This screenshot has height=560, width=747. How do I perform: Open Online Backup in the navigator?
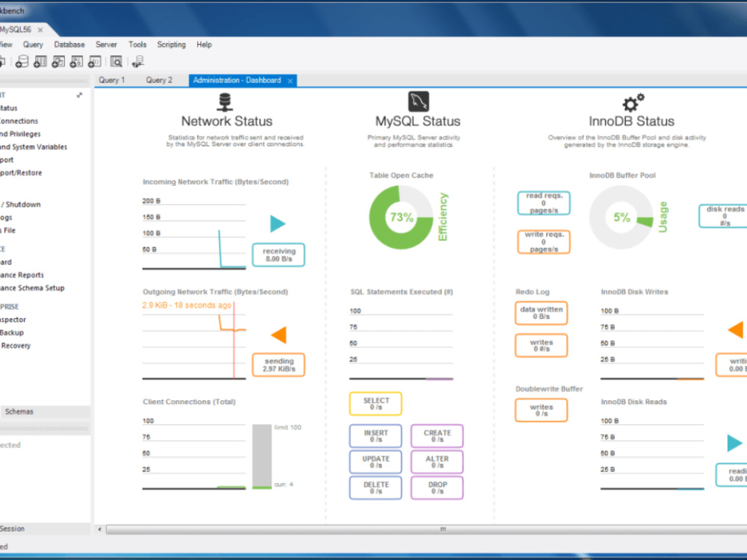click(x=12, y=332)
